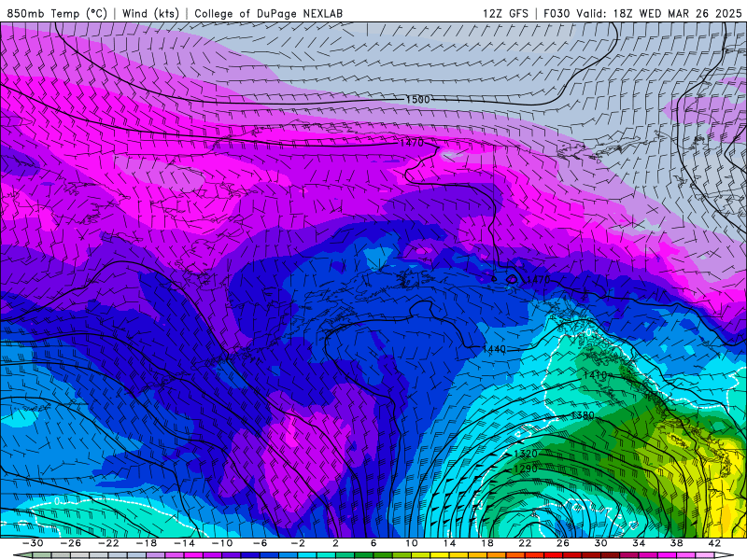Click the 'Wind (kts)' header label
This screenshot has width=747, height=560.
click(x=150, y=13)
